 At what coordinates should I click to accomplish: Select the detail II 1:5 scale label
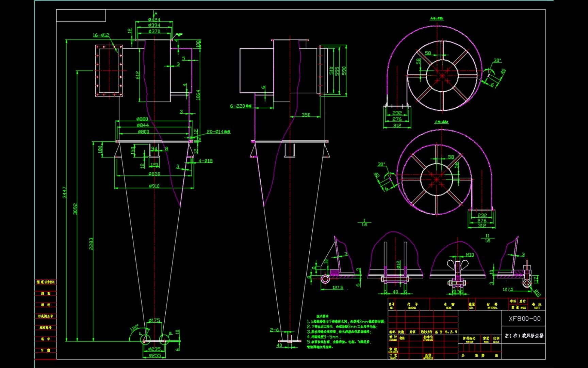(x=487, y=238)
